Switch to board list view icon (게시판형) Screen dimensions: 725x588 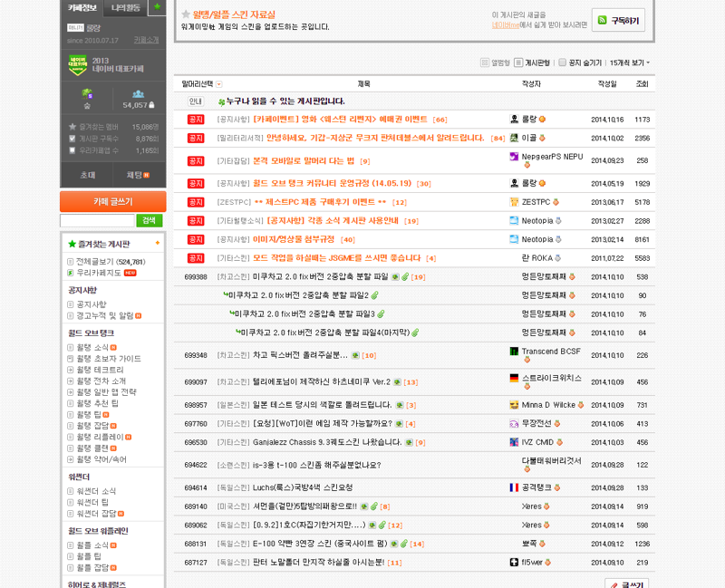pyautogui.click(x=518, y=63)
